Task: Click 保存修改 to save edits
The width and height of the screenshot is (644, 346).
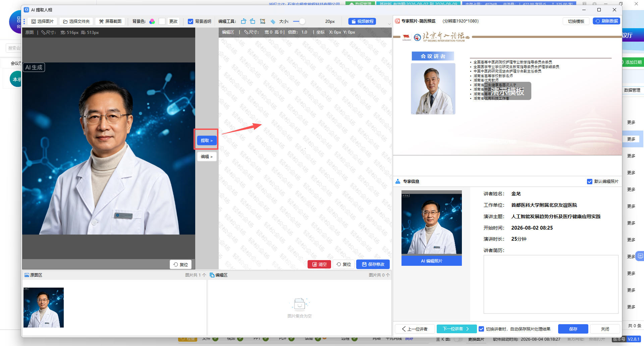Action: click(373, 264)
